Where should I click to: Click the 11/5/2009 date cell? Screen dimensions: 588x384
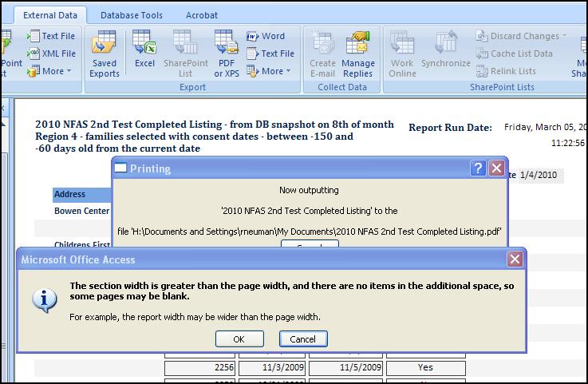[345, 367]
